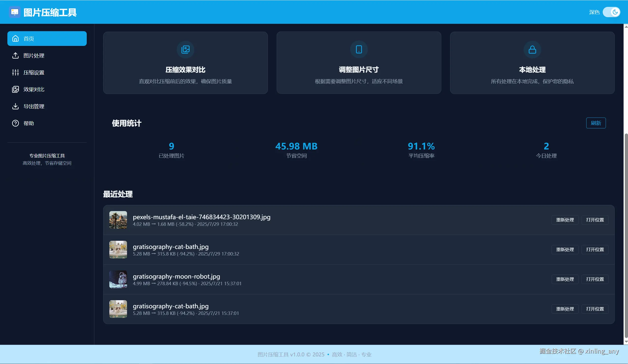Click the 刷新 button in 使用统计
Image resolution: width=628 pixels, height=364 pixels.
[596, 123]
